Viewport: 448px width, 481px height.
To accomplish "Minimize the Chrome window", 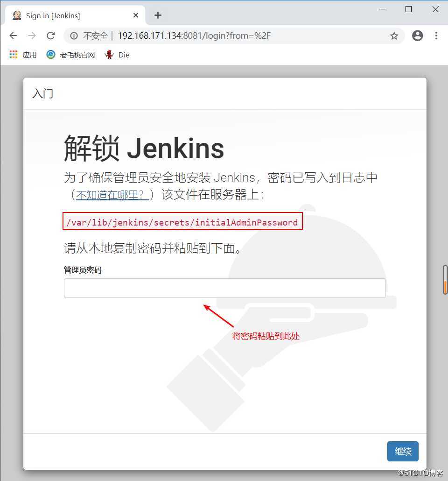I will (x=382, y=9).
